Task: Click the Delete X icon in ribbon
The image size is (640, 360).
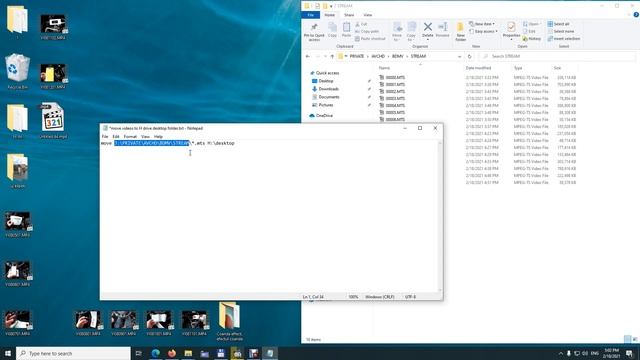Action: [x=427, y=27]
